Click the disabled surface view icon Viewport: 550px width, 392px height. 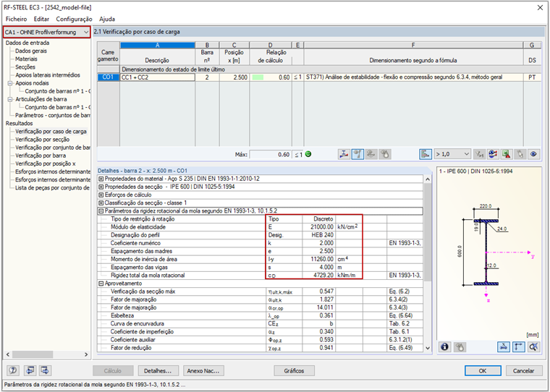371,154
